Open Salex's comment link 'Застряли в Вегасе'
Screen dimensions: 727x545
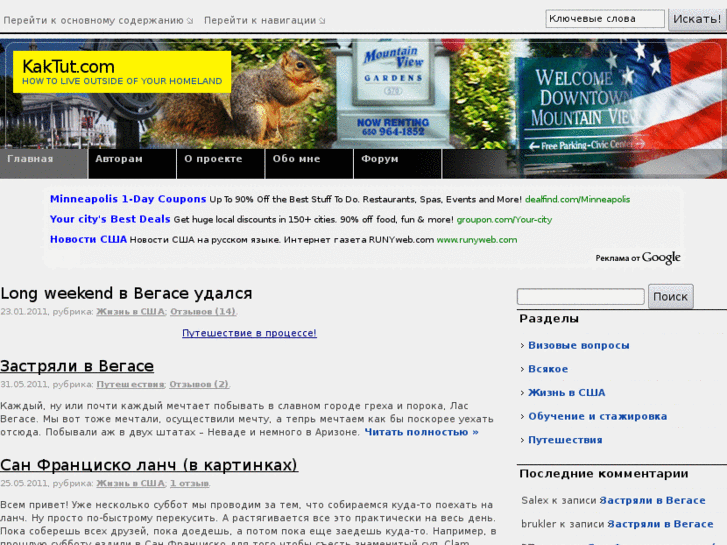[x=652, y=500]
